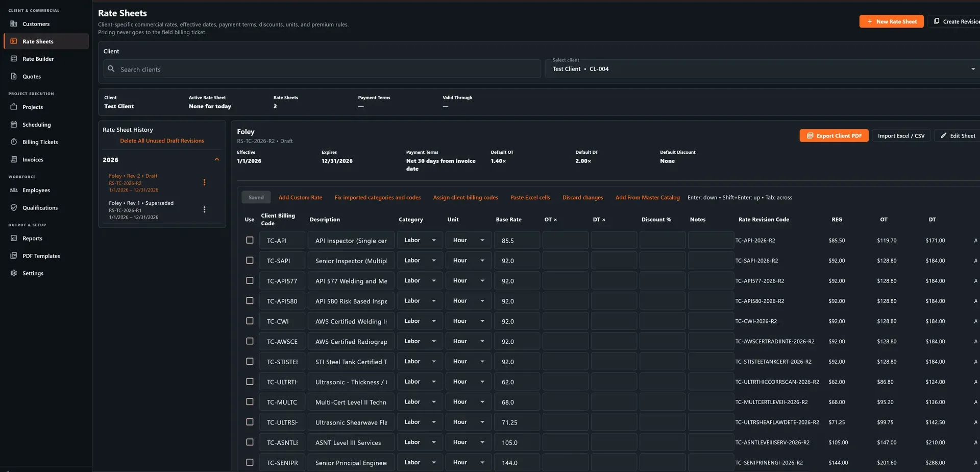The height and width of the screenshot is (472, 980).
Task: Open the Rate Builder sidebar icon
Action: [14, 59]
